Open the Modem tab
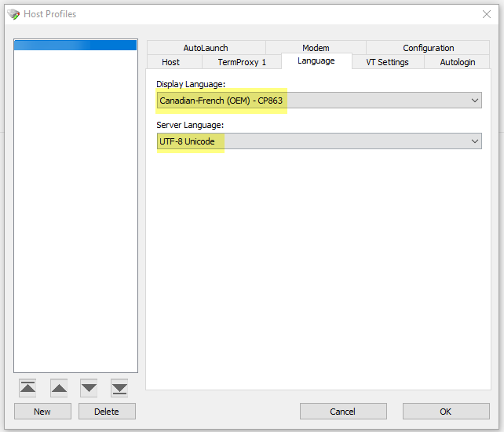Screen dimensions: 504x432 (316, 48)
